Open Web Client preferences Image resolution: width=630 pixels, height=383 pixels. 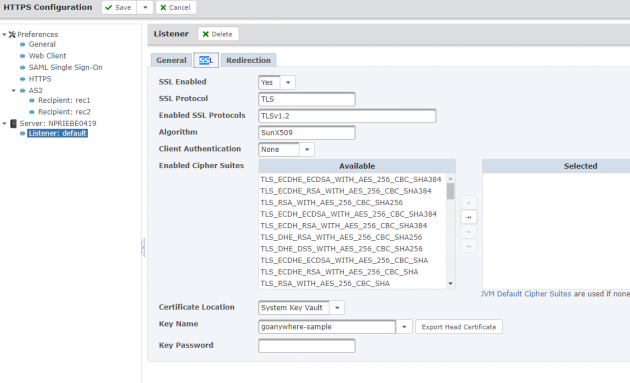[47, 56]
